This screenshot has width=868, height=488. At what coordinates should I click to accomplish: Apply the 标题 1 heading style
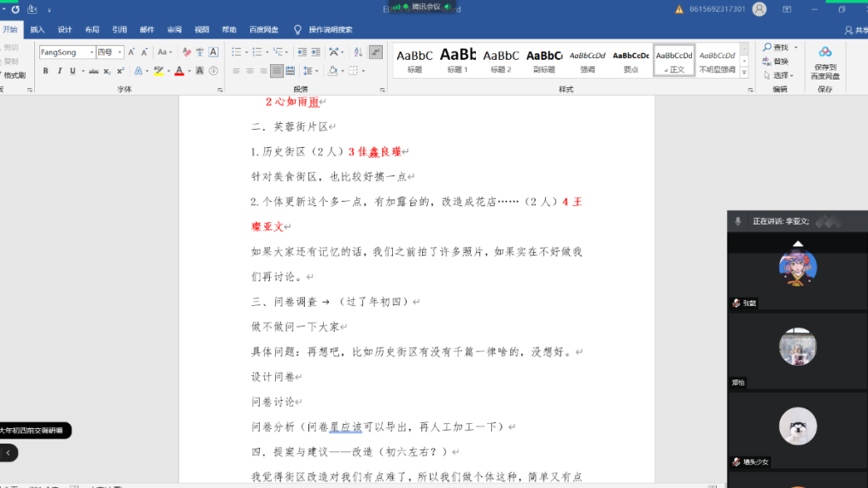point(458,60)
